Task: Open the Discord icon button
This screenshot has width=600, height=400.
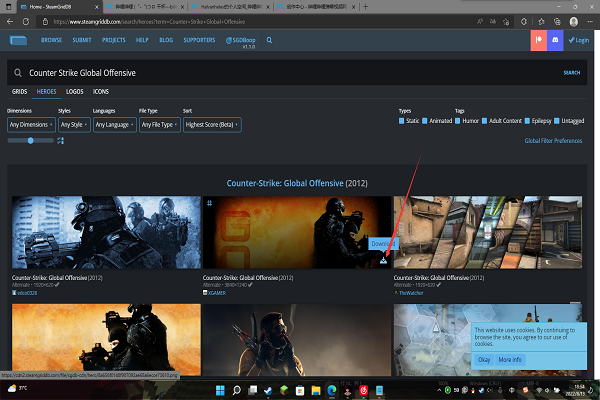Action: coord(554,41)
